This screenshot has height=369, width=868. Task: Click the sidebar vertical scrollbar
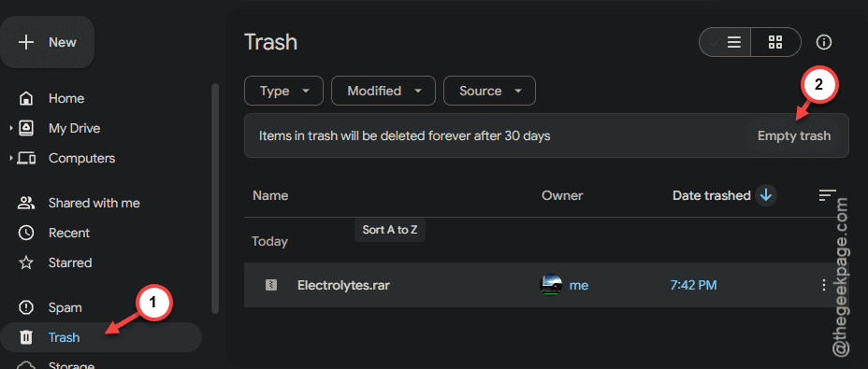coord(215,198)
